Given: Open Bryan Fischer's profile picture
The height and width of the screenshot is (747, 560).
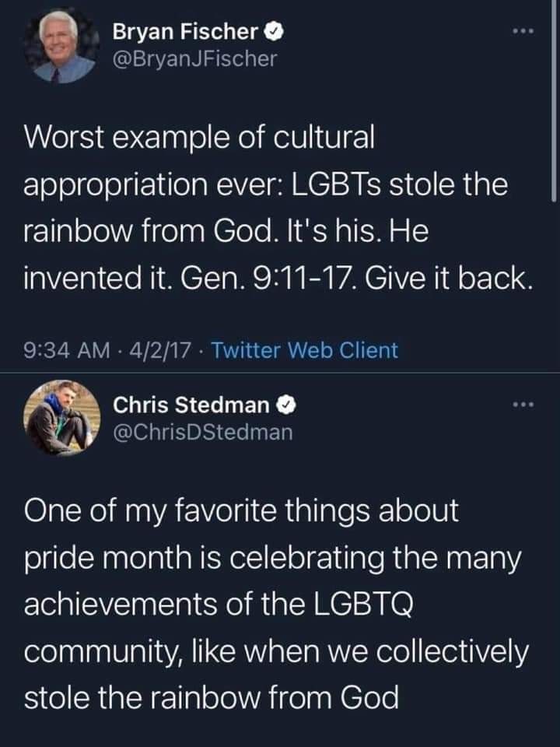Looking at the screenshot, I should click(58, 45).
